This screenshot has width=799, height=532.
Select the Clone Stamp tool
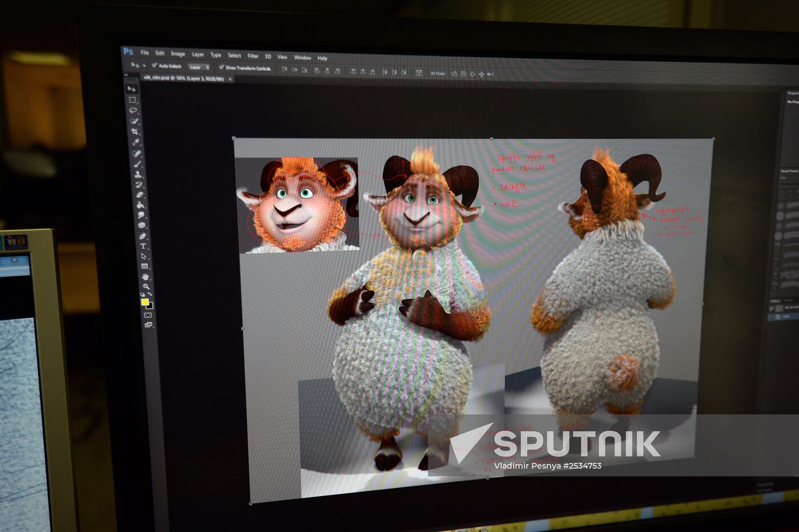(x=138, y=174)
